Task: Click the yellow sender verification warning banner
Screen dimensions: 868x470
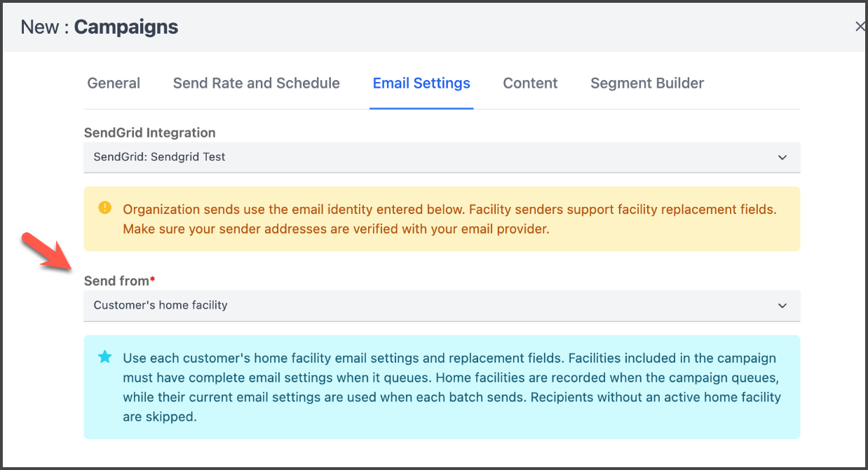Action: click(x=442, y=219)
